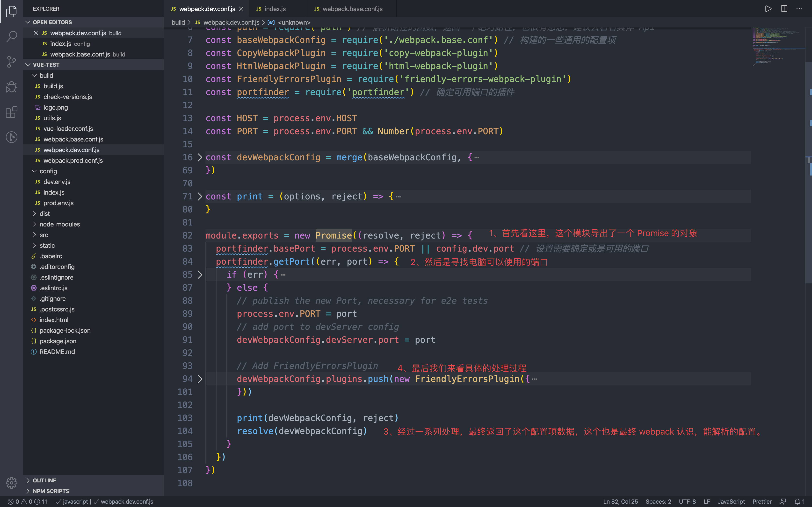This screenshot has width=812, height=507.
Task: Expand folded code at line 16
Action: pos(200,157)
